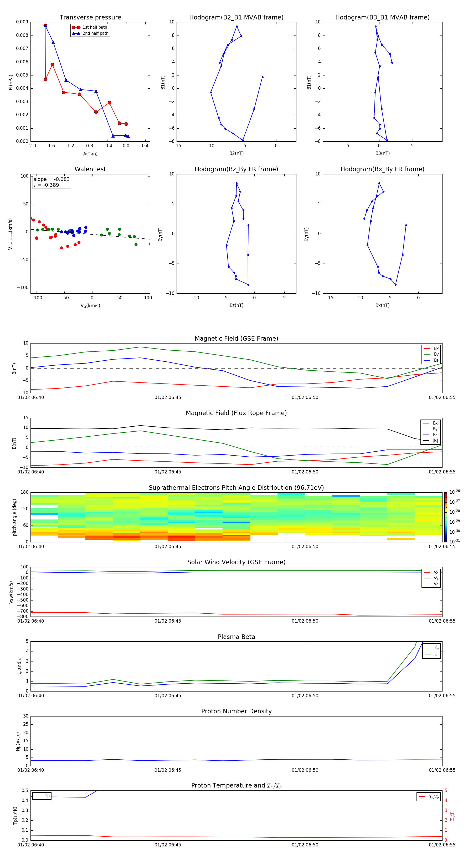Select the Bx entry in the GSE legend

pyautogui.click(x=431, y=349)
